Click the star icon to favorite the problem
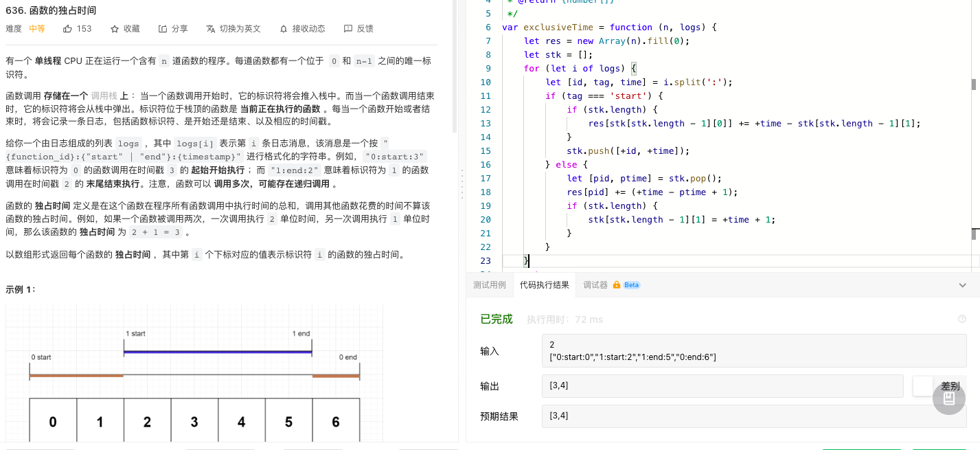The width and height of the screenshot is (980, 450). (115, 29)
